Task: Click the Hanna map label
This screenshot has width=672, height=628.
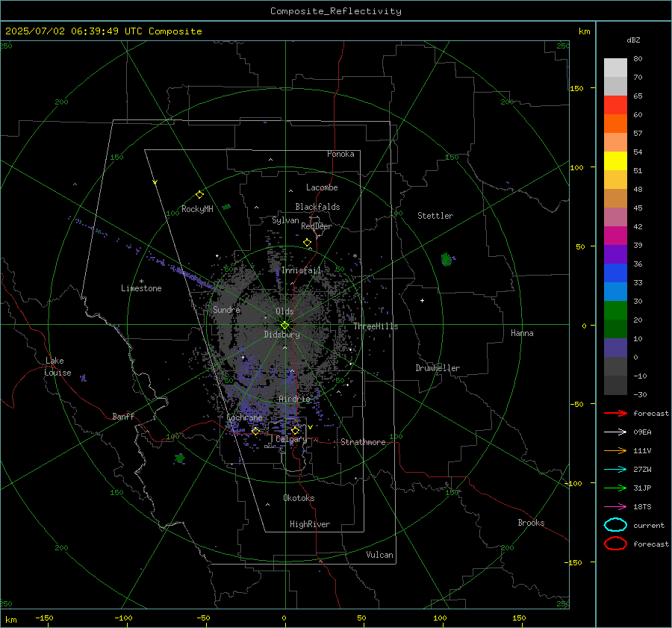Action: (522, 333)
